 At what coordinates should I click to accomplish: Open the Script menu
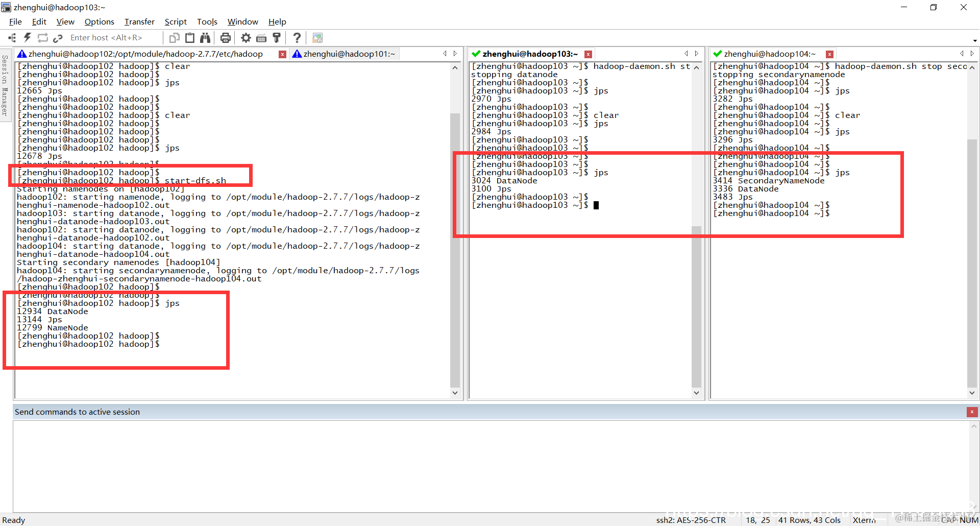[x=176, y=21]
